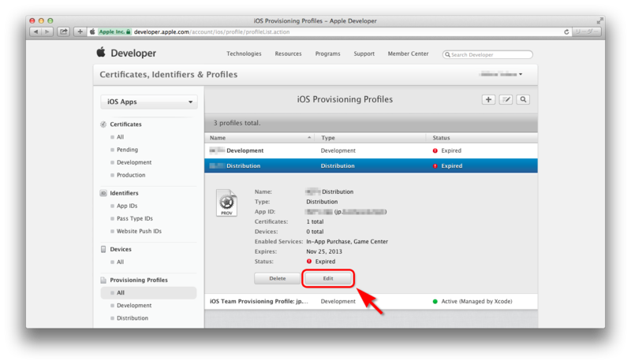The image size is (631, 364).
Task: Open the account name dropdown
Action: tap(502, 74)
